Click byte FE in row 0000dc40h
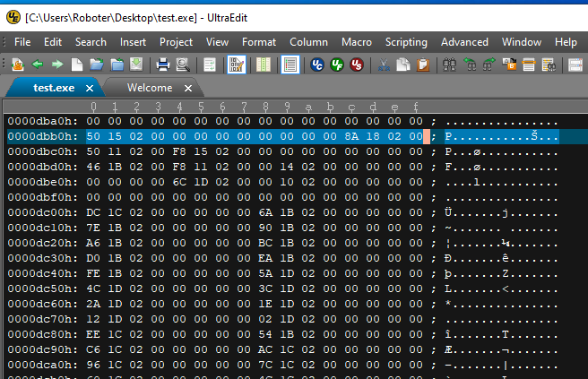The height and width of the screenshot is (379, 588). 93,273
